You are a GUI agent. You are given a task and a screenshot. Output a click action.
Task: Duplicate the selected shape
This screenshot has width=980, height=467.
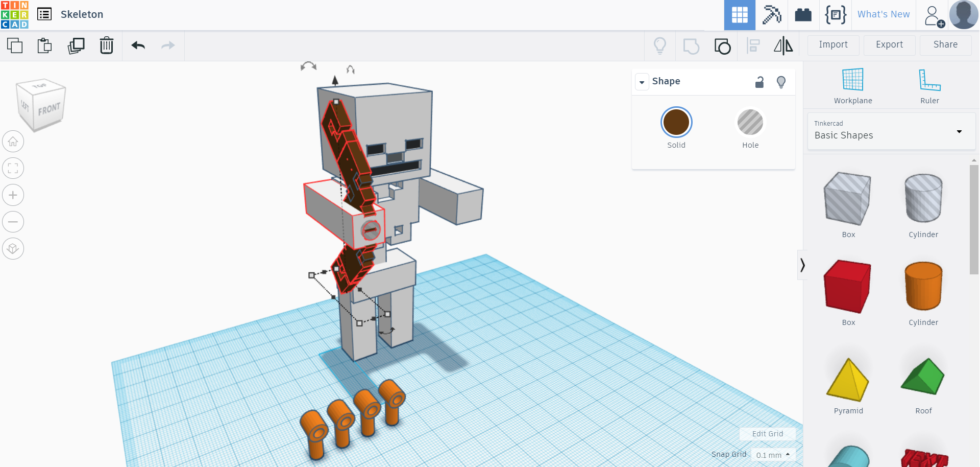[x=76, y=45]
